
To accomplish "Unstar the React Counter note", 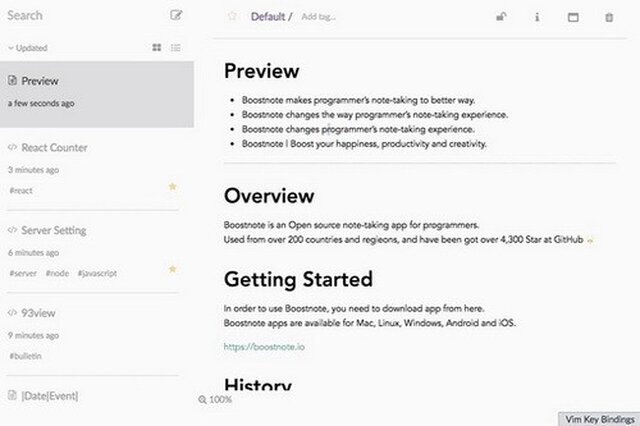I will [172, 186].
